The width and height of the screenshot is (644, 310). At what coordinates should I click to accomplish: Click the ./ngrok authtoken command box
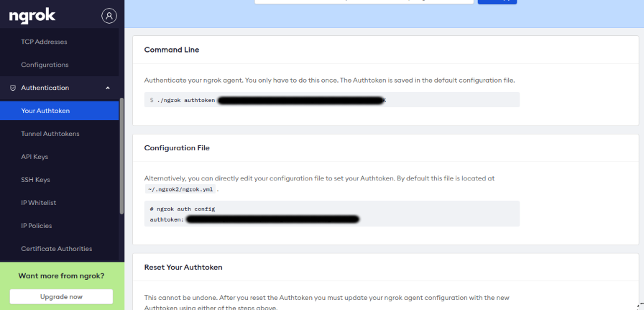click(x=332, y=100)
